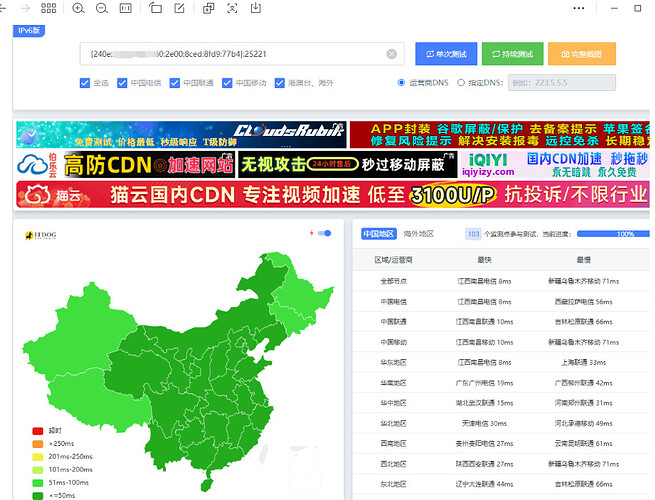
Task: Switch to the 海外地区 tab
Action: coord(419,234)
